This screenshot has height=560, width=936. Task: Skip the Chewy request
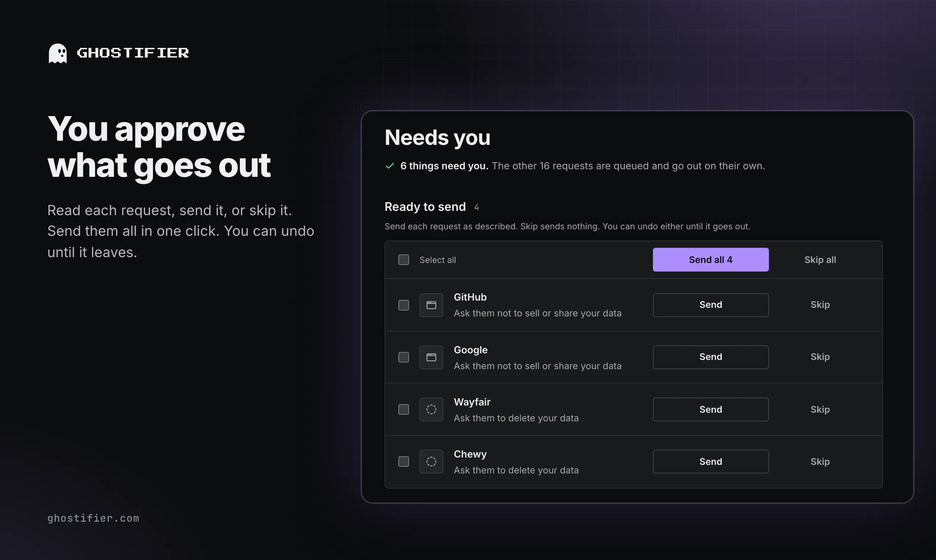coord(820,462)
